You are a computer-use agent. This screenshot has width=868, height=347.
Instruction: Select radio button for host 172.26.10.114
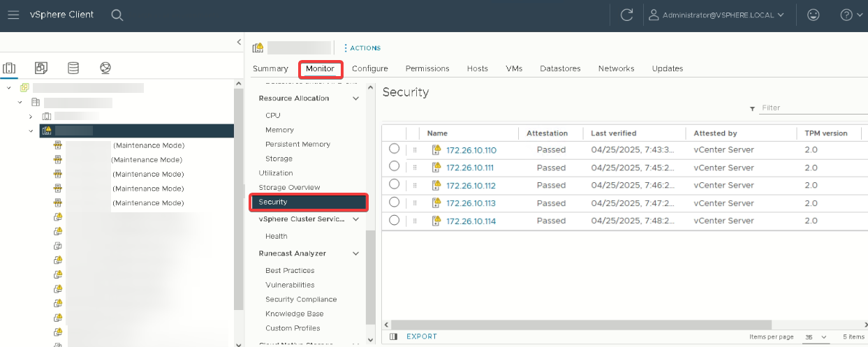394,220
